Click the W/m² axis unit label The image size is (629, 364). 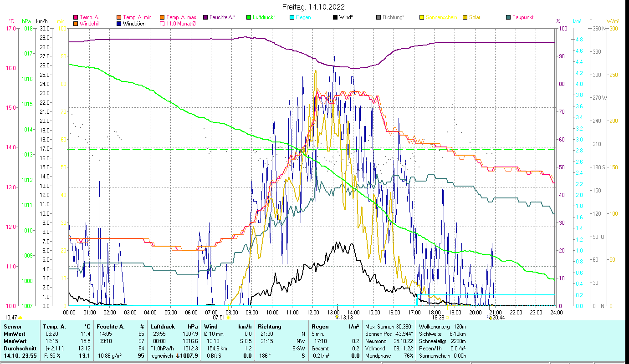[x=612, y=21]
